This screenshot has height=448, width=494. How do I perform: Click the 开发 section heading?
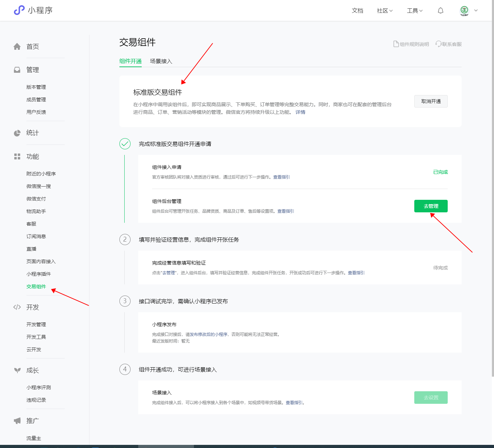[33, 307]
